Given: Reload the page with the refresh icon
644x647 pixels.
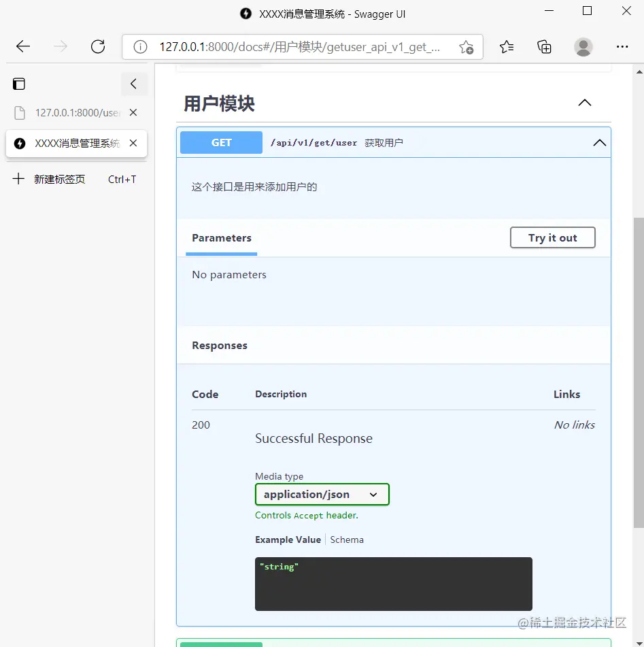Looking at the screenshot, I should click(x=98, y=46).
